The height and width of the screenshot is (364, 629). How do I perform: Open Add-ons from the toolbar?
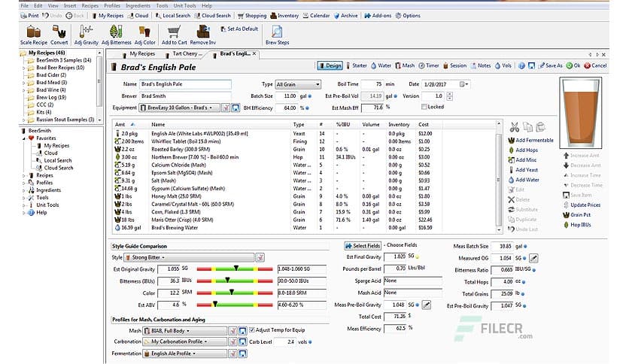click(378, 16)
